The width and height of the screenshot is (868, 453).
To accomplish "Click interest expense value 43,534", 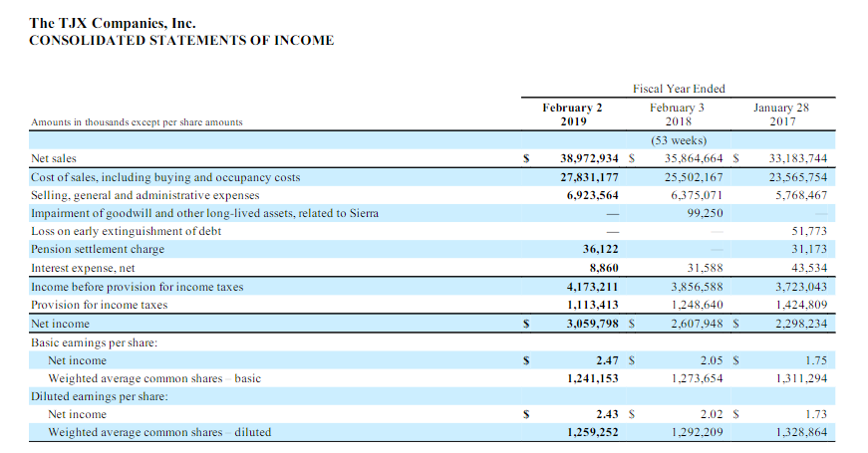I will pos(809,268).
